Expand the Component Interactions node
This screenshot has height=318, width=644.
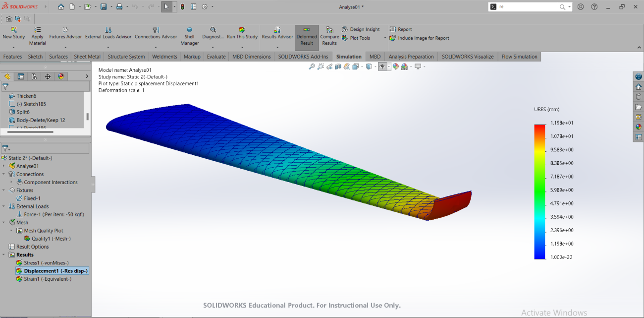click(12, 183)
